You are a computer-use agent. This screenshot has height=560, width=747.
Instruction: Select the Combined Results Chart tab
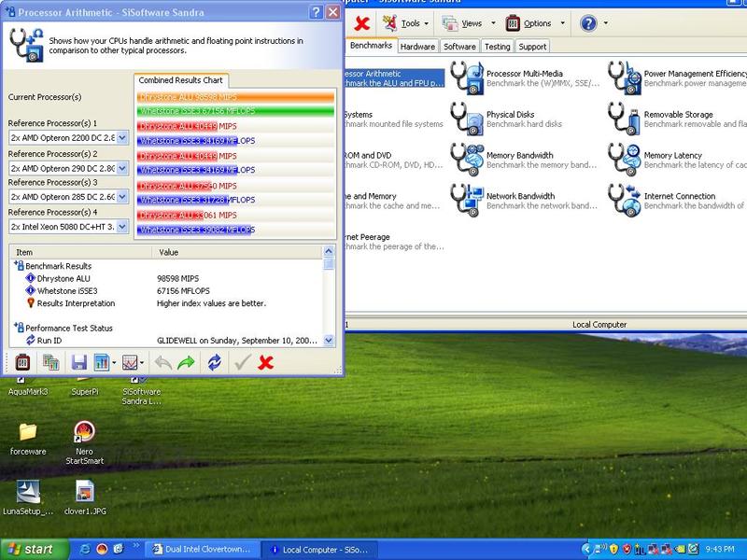[x=180, y=80]
